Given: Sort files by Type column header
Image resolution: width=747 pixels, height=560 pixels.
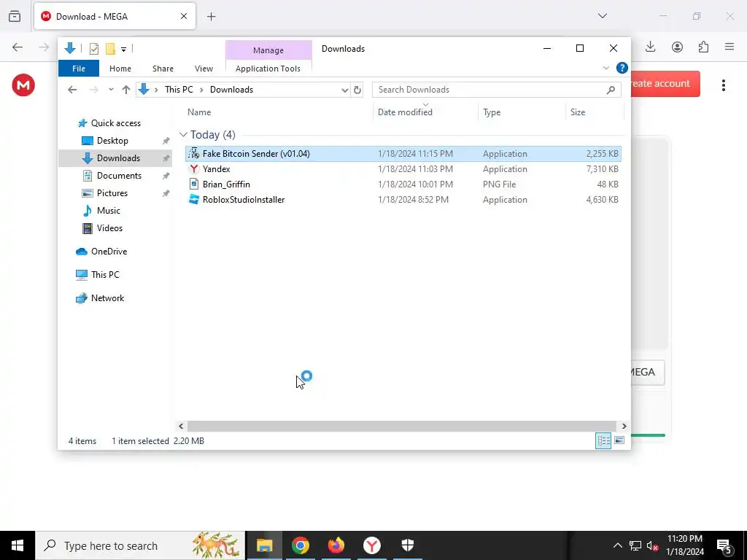Looking at the screenshot, I should (x=492, y=112).
